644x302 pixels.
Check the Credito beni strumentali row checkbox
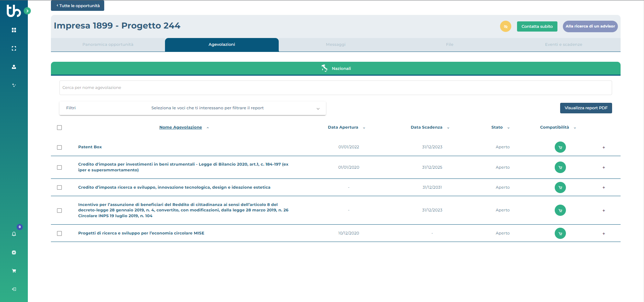point(59,167)
